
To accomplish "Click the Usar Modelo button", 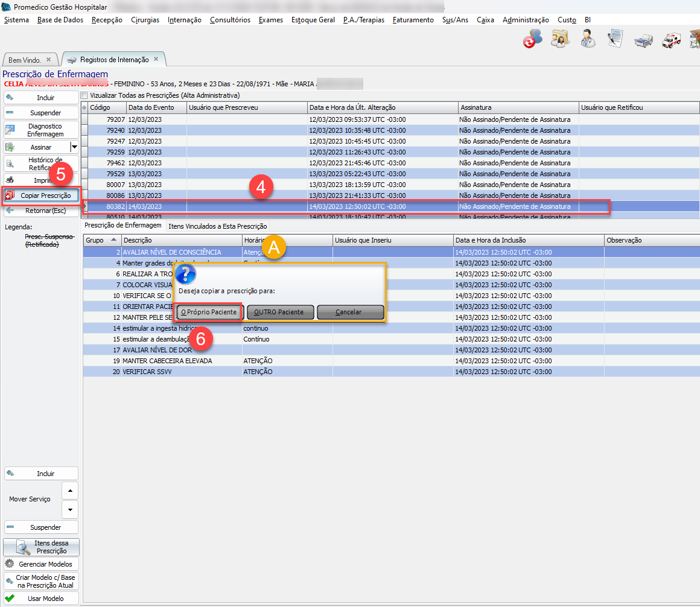I will [41, 599].
